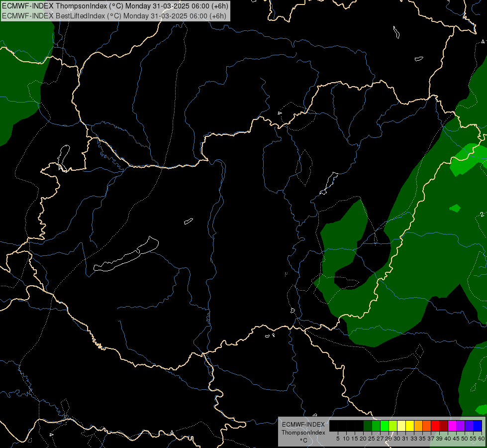Click legend tick value '39'
The height and width of the screenshot is (448, 487).
[439, 439]
